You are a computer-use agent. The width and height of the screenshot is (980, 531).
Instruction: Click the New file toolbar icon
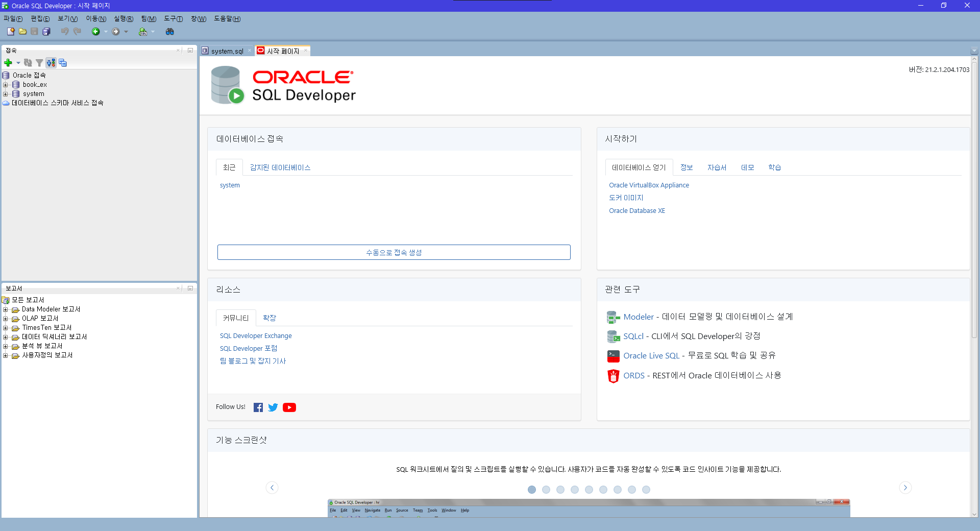11,32
